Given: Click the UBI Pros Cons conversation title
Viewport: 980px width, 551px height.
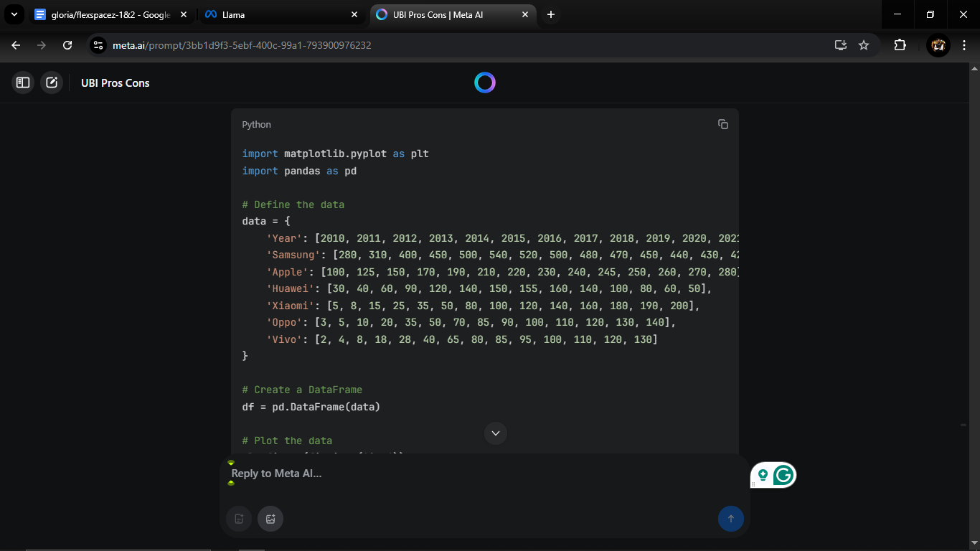Looking at the screenshot, I should pos(116,83).
